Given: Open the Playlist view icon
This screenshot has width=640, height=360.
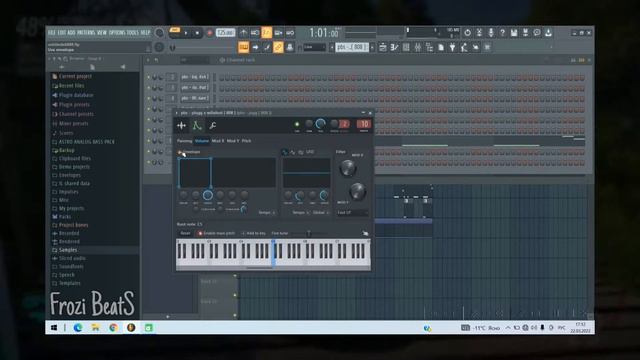Looking at the screenshot, I should coord(383,47).
